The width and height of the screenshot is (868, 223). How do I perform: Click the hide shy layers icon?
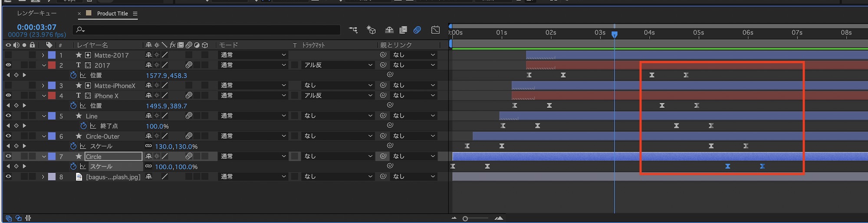click(x=389, y=30)
